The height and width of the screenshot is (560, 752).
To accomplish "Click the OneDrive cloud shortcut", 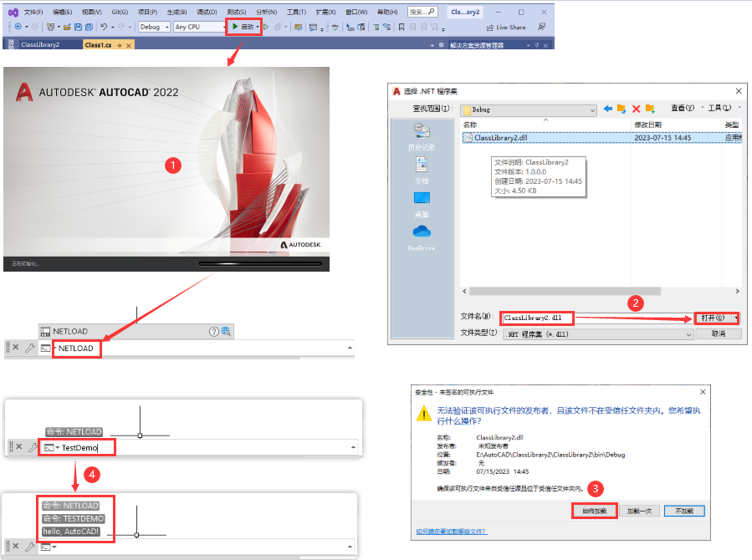I will coord(422,237).
